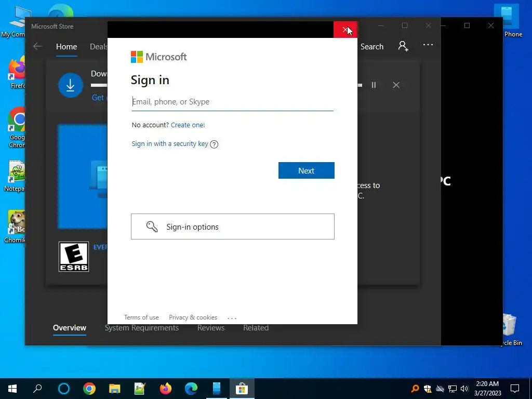Screen dimensions: 532x399
Task: Pause the Store download
Action: 374,85
